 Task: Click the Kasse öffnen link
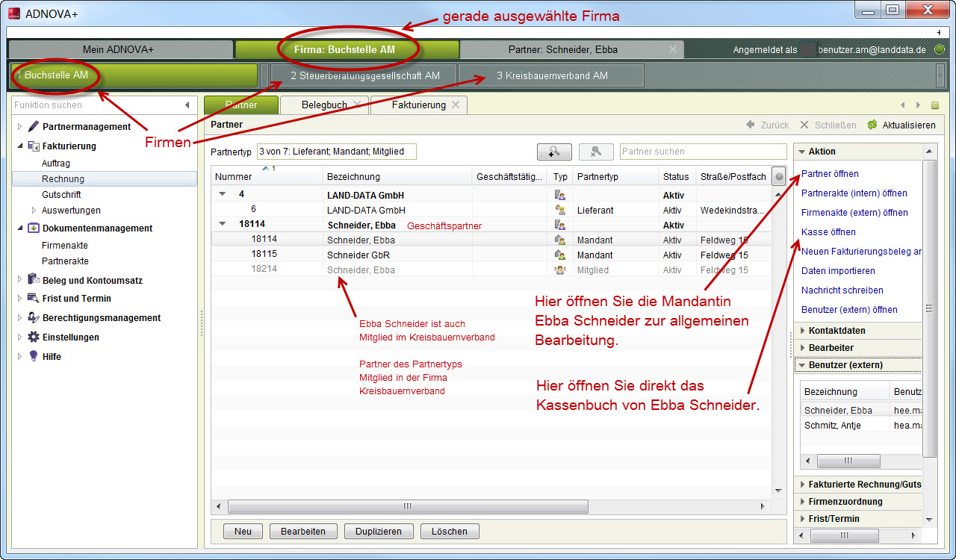tap(828, 232)
